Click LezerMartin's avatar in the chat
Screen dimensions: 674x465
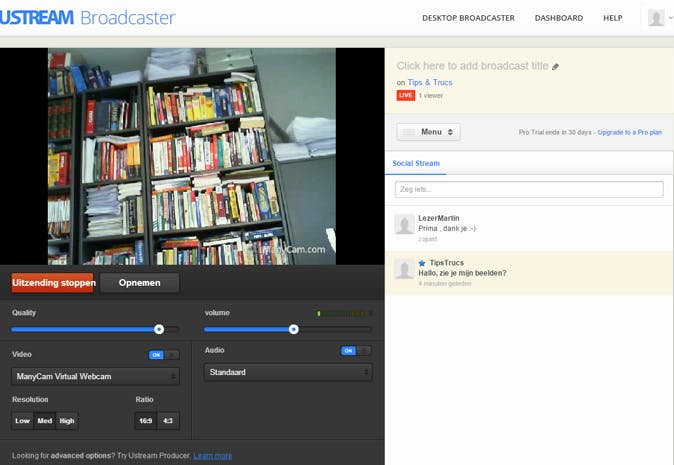(x=404, y=224)
